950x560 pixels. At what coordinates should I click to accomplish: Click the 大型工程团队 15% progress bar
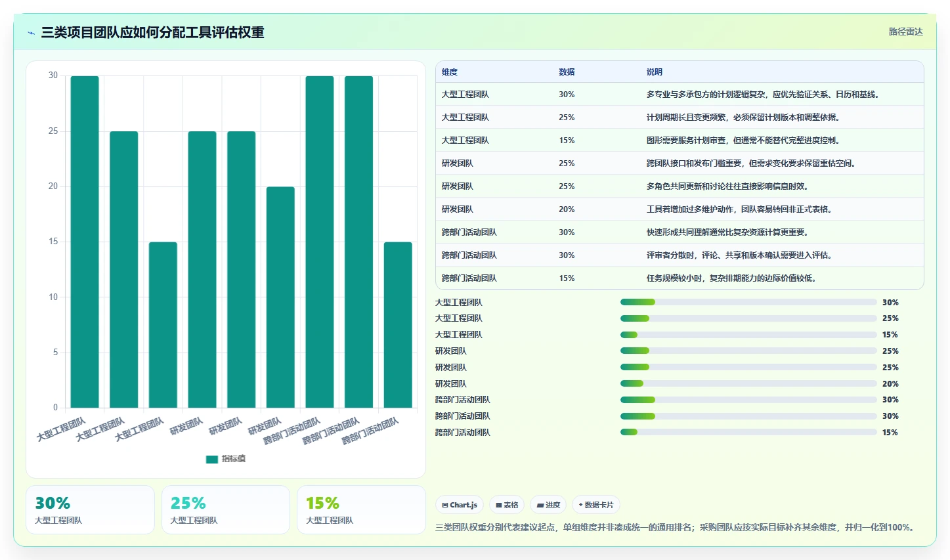748,335
